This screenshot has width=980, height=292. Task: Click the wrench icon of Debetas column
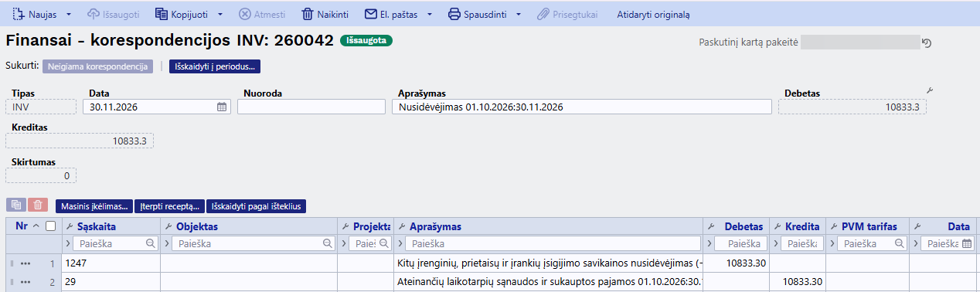(710, 226)
